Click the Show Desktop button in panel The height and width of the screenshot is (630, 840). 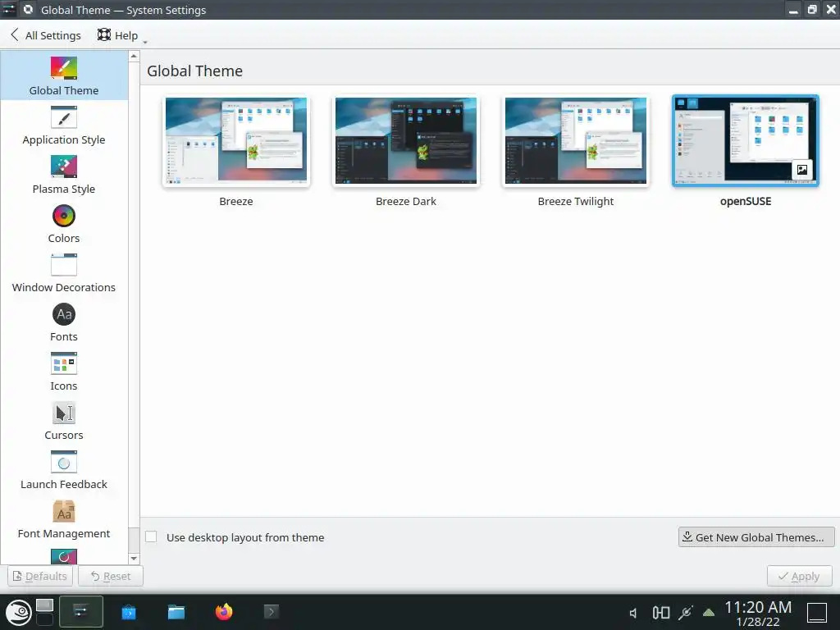pos(817,612)
